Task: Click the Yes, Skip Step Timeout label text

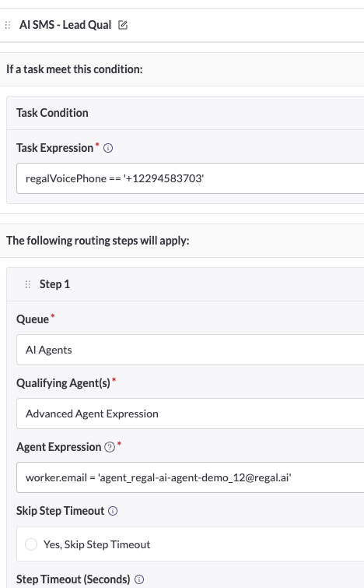Action: (x=96, y=544)
